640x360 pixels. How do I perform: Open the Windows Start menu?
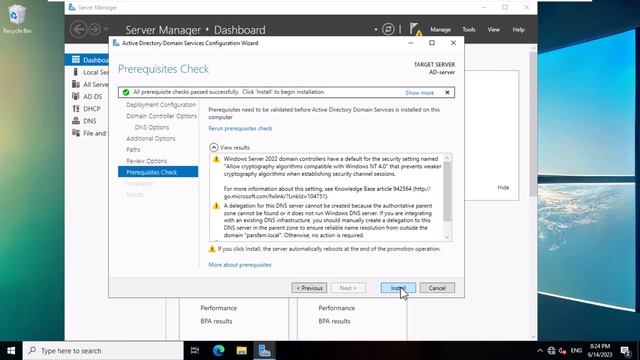point(11,351)
